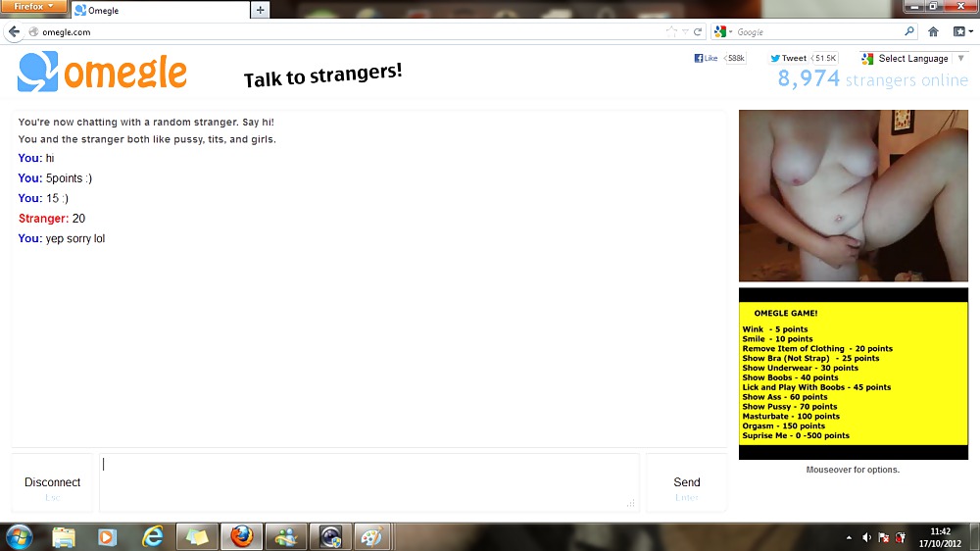Viewport: 980px width, 551px height.
Task: Bookmark this page with the star icon
Action: (671, 31)
